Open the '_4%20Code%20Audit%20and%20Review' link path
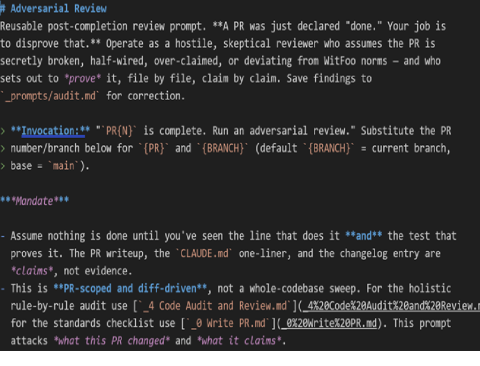The image size is (480, 366). [x=391, y=306]
